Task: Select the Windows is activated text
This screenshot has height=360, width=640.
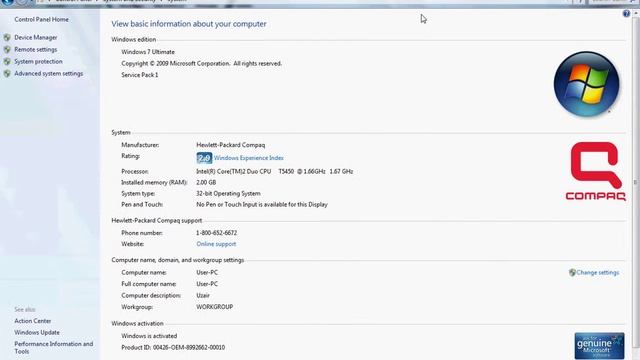Action: 149,336
